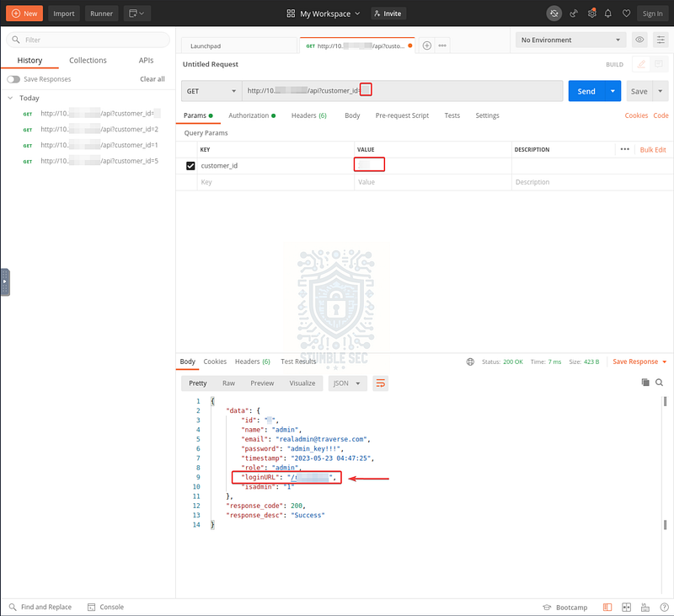Viewport: 674px width, 616px height.
Task: Click the New button plus icon
Action: pyautogui.click(x=16, y=13)
